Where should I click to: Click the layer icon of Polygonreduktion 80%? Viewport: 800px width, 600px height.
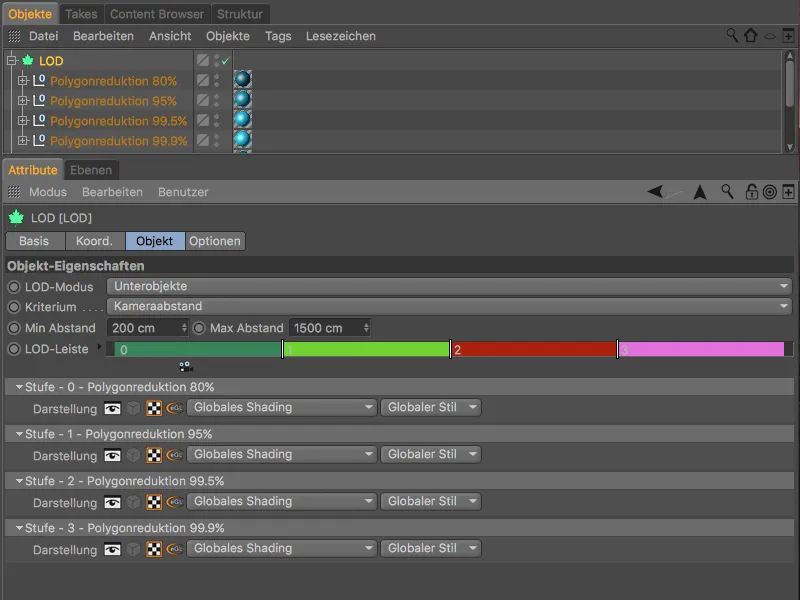203,80
